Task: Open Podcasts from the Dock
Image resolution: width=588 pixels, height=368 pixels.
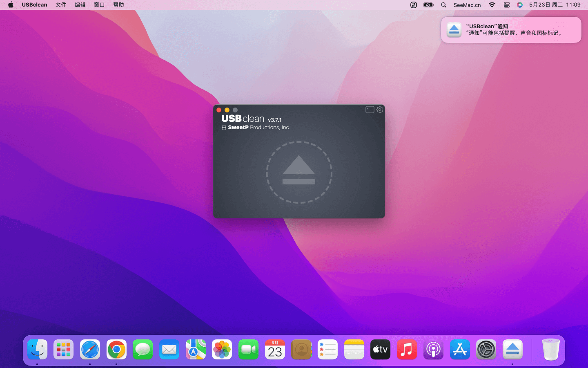Action: 433,350
